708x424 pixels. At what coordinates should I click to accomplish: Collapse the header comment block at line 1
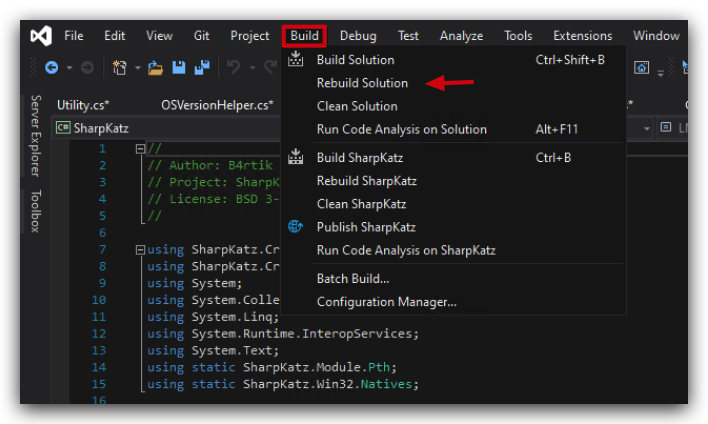[140, 149]
